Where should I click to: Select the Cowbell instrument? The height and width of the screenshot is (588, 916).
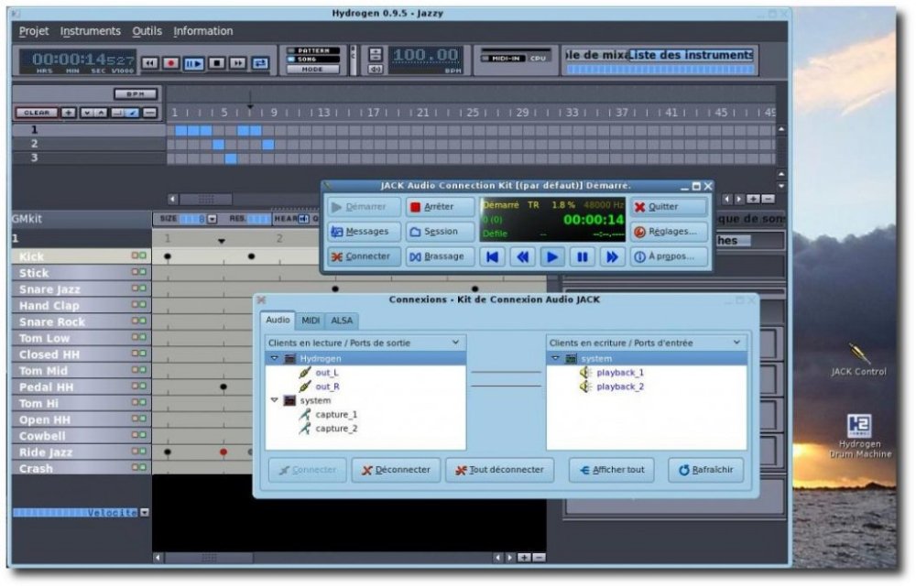82,436
